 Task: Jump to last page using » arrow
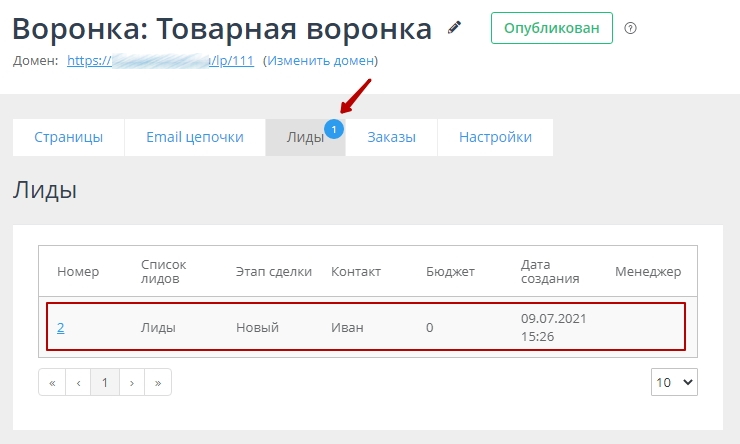(x=158, y=382)
